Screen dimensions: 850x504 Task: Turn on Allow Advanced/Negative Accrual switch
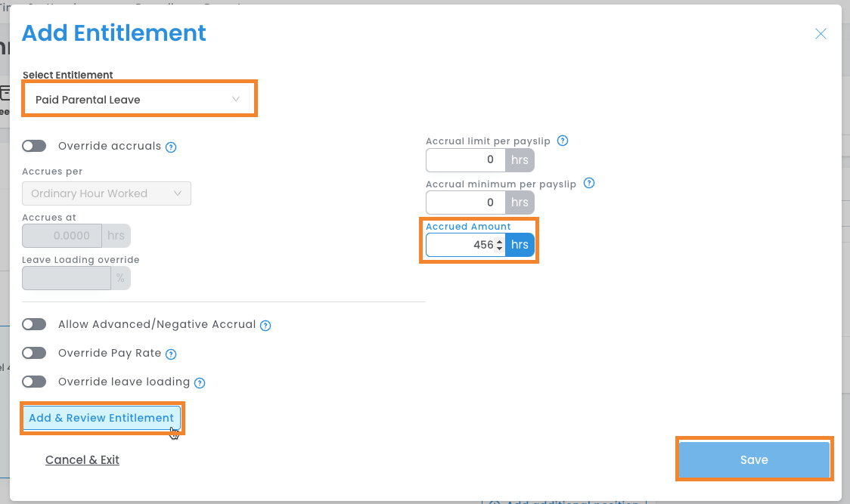point(35,324)
